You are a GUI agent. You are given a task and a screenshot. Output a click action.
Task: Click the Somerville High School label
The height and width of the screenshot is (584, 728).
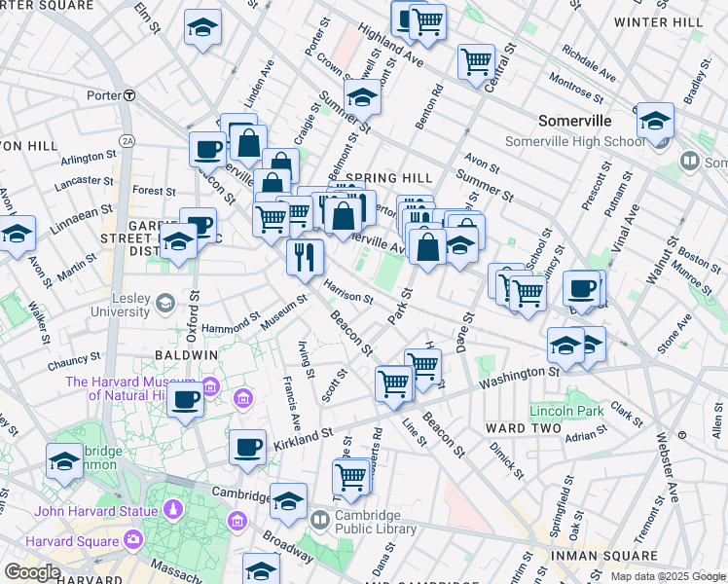575,141
